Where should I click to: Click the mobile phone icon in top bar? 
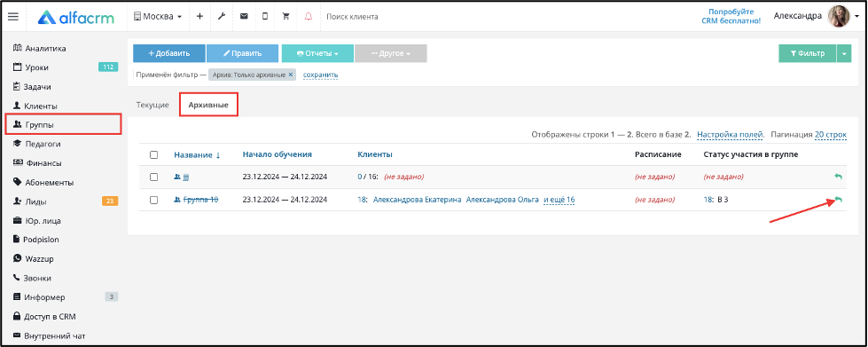tap(265, 17)
